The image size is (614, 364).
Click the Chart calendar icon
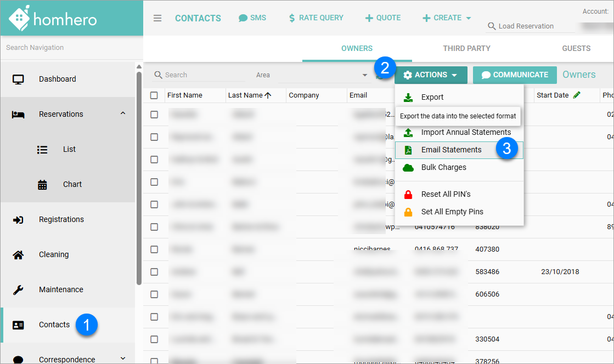pos(42,185)
